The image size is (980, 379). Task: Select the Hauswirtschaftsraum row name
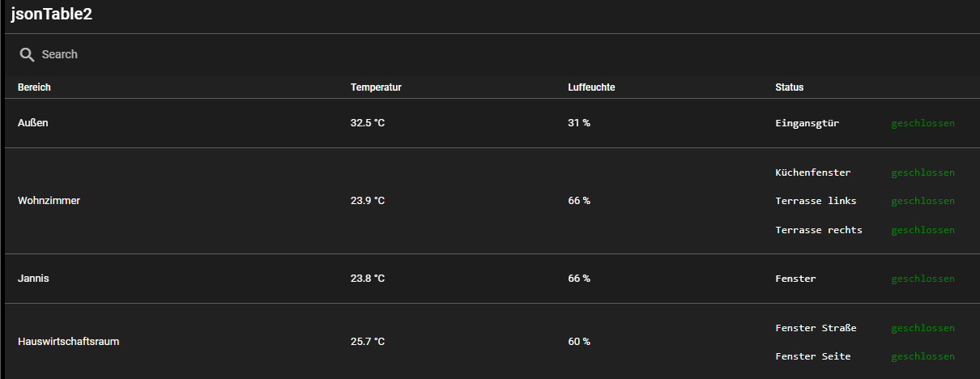68,342
